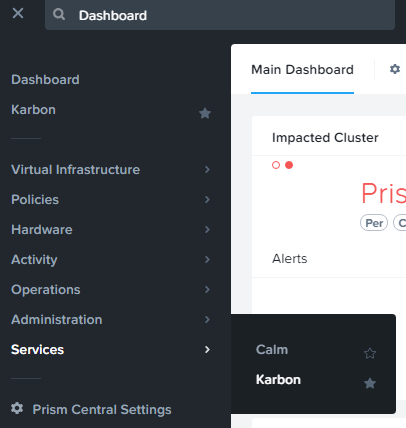Expand the Hardware submenu chevron
Viewport: 406px width, 428px height.
[207, 229]
